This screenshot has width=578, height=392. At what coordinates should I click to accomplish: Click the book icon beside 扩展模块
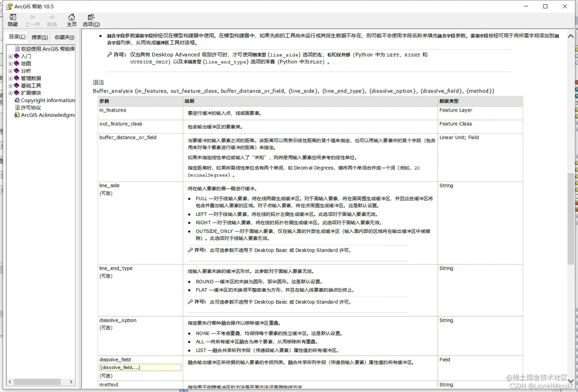tap(17, 92)
